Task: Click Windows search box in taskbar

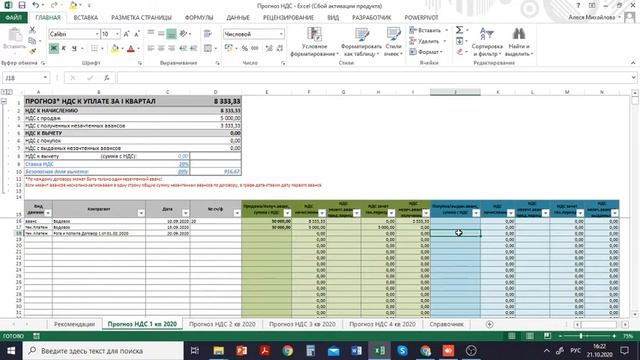Action: [x=103, y=351]
